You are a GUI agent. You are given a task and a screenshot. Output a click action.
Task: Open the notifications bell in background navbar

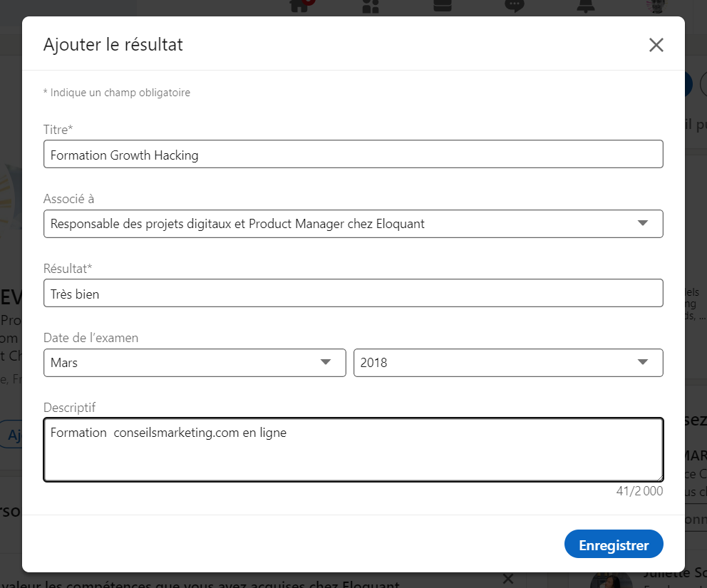pos(586,6)
